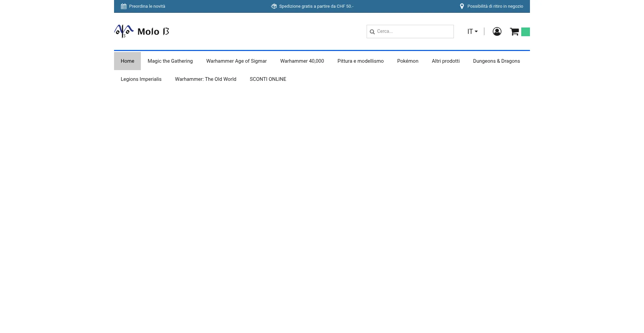Open the shopping cart icon
Image resolution: width=644 pixels, height=333 pixels.
pos(515,32)
